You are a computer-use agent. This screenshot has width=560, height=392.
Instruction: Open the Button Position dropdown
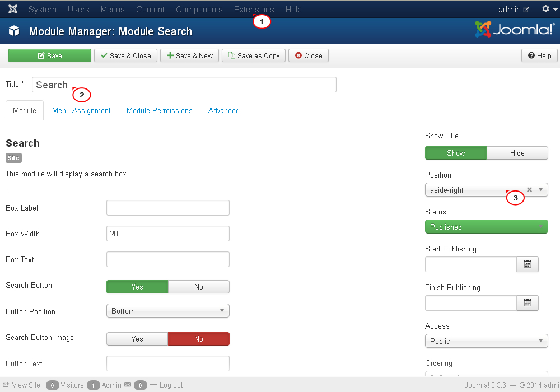(167, 311)
